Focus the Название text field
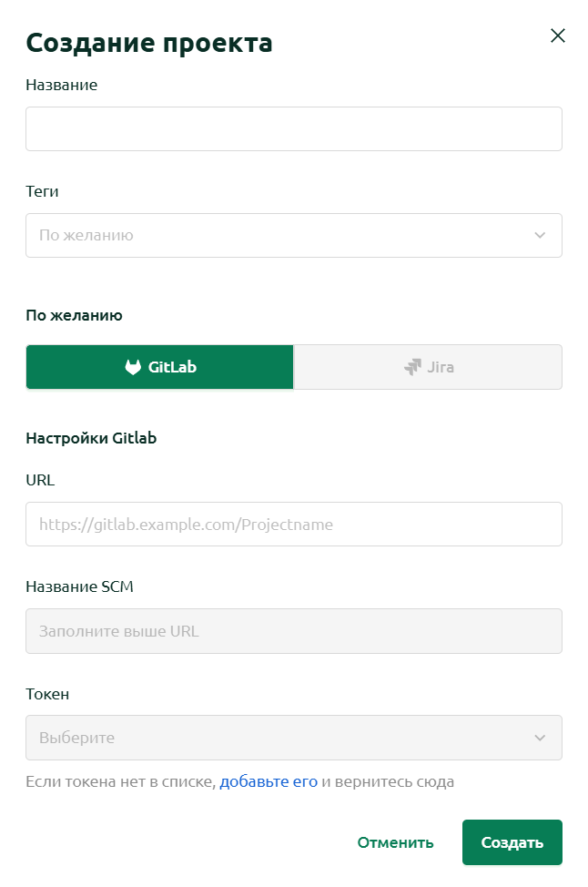The width and height of the screenshot is (588, 887). pos(294,129)
